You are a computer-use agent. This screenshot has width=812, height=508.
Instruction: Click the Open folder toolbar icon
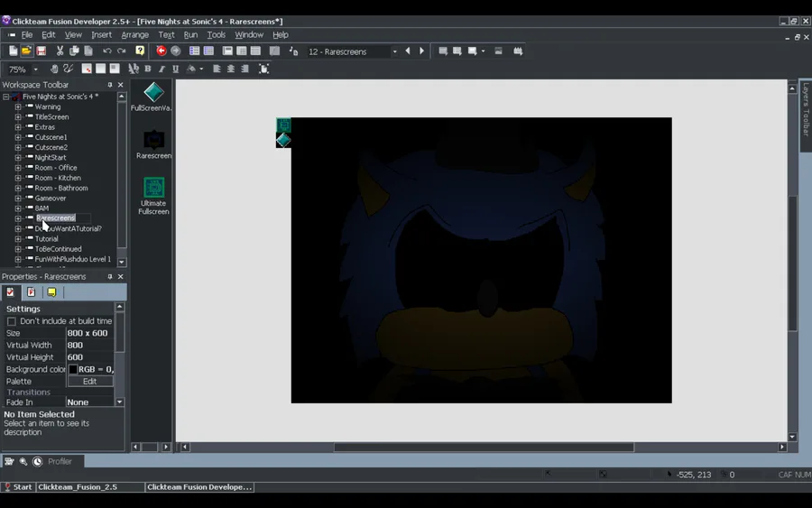coord(26,51)
